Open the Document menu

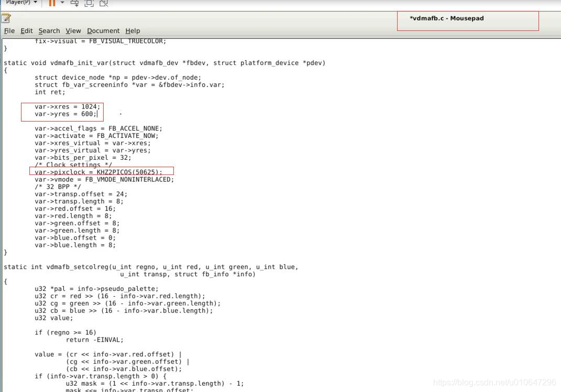coord(103,31)
